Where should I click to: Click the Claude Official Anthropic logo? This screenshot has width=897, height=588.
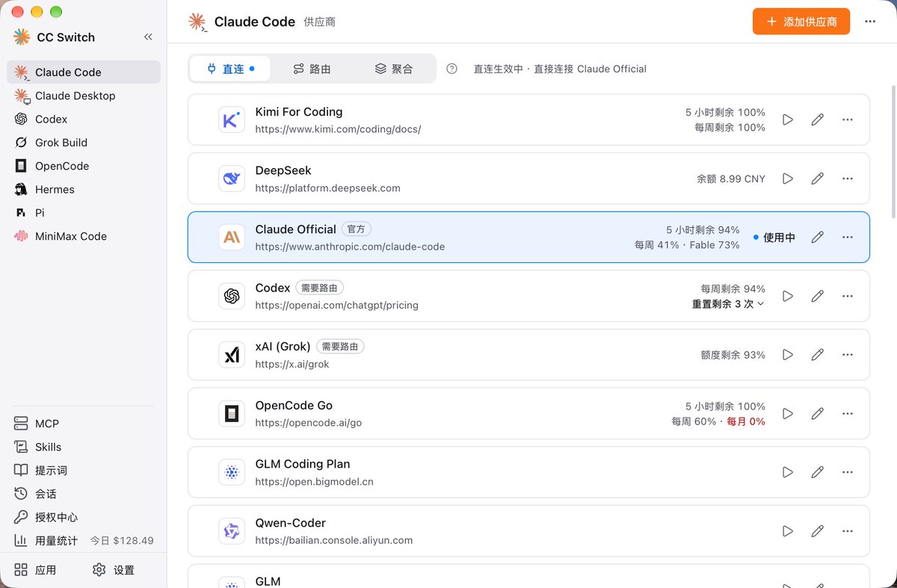pyautogui.click(x=232, y=237)
